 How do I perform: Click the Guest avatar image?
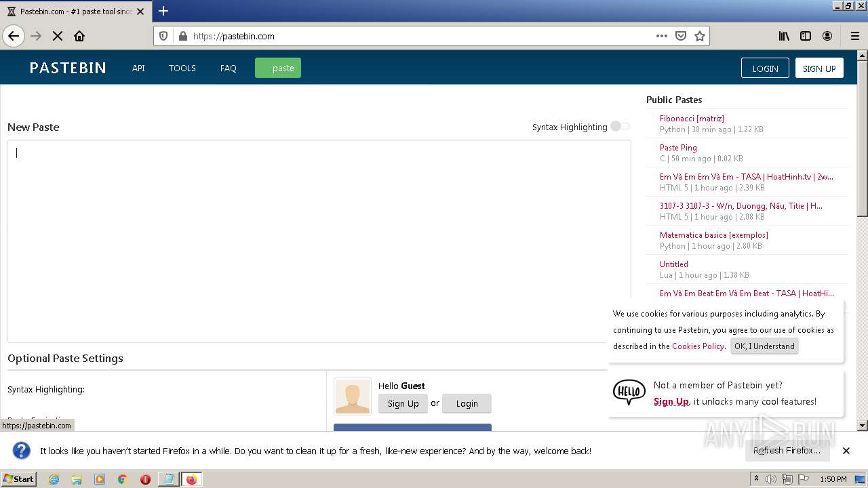click(353, 396)
